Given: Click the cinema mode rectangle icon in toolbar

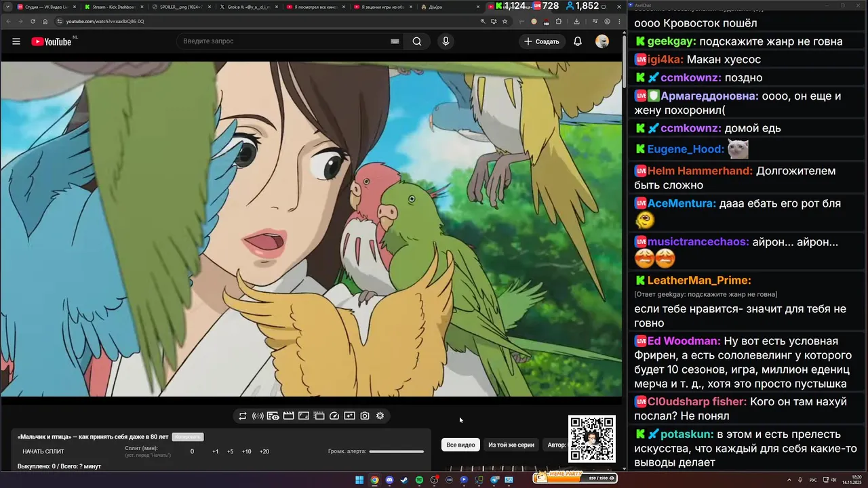Looking at the screenshot, I should coord(304,416).
